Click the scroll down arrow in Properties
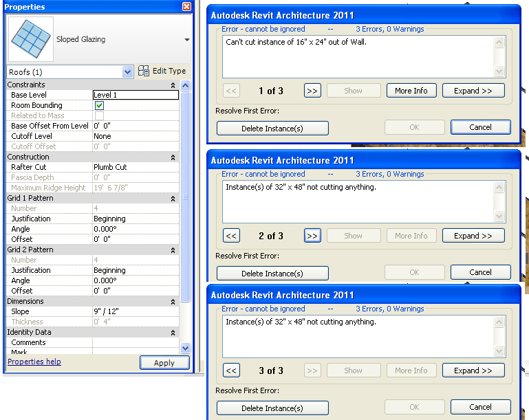The image size is (529, 420). (185, 348)
